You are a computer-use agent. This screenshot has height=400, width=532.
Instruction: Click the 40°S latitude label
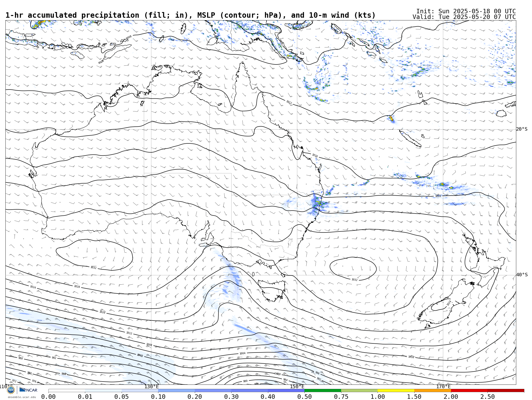522,275
